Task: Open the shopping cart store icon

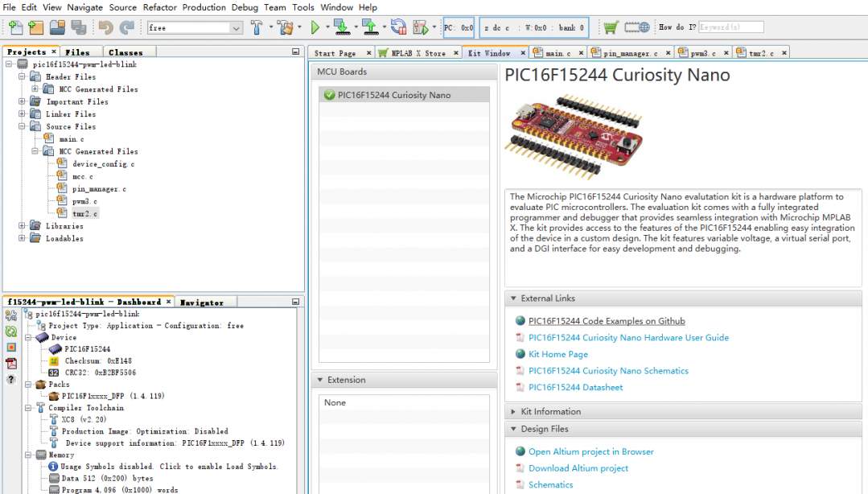Action: 611,27
